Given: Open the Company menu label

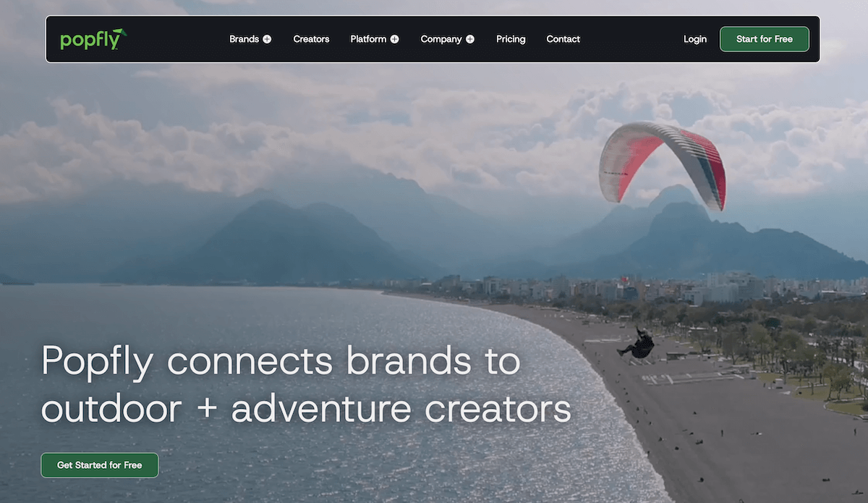Looking at the screenshot, I should tap(441, 39).
